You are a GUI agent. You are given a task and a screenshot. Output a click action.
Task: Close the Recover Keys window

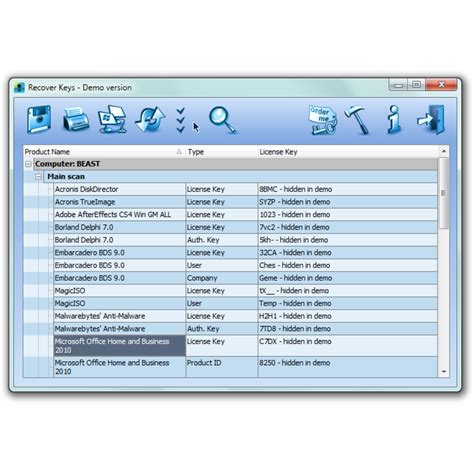point(441,85)
